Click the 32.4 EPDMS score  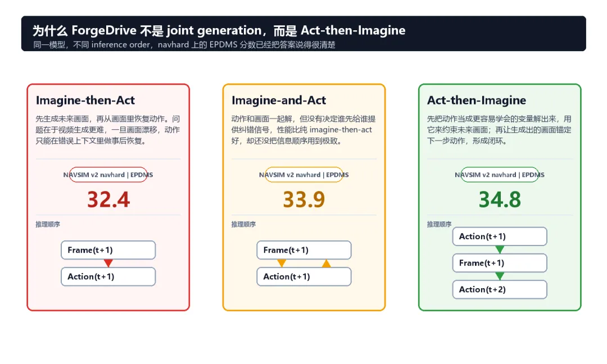click(108, 199)
